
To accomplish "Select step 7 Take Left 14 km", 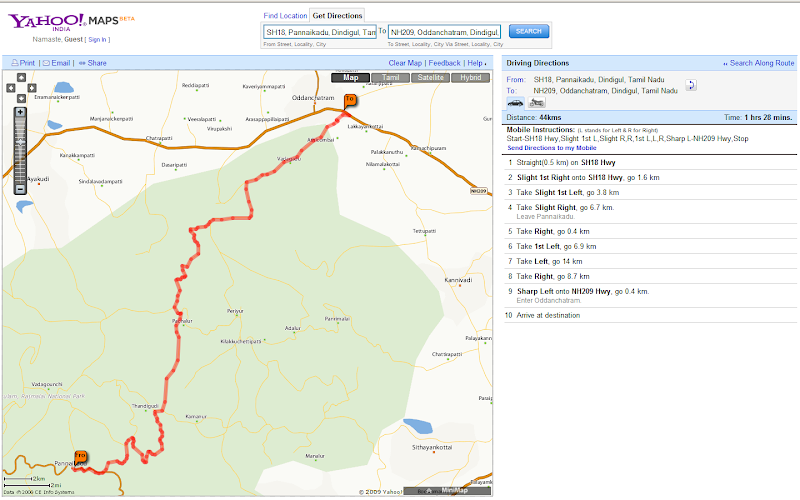I will tap(650, 261).
